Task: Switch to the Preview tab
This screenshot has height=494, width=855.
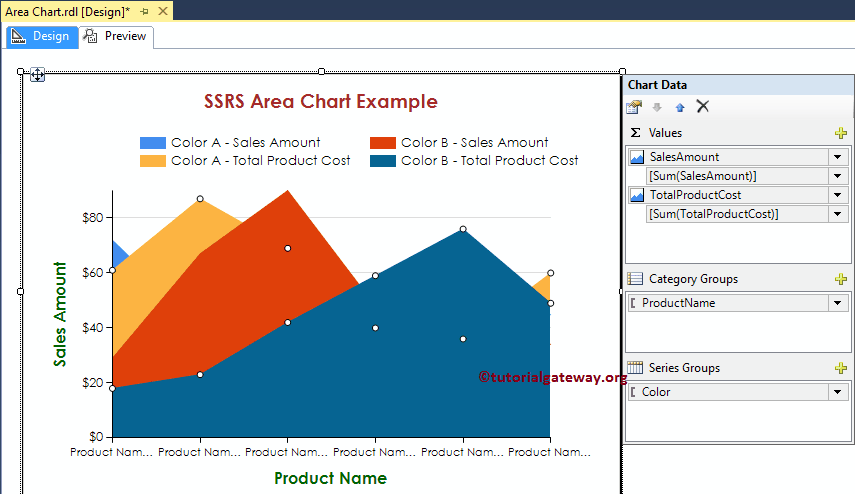Action: click(117, 37)
